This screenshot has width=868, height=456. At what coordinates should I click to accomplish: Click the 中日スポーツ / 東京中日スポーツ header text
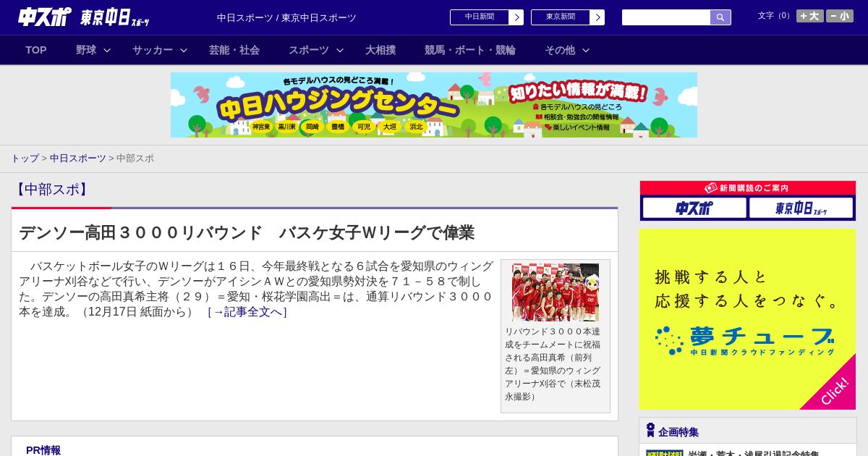tap(286, 17)
